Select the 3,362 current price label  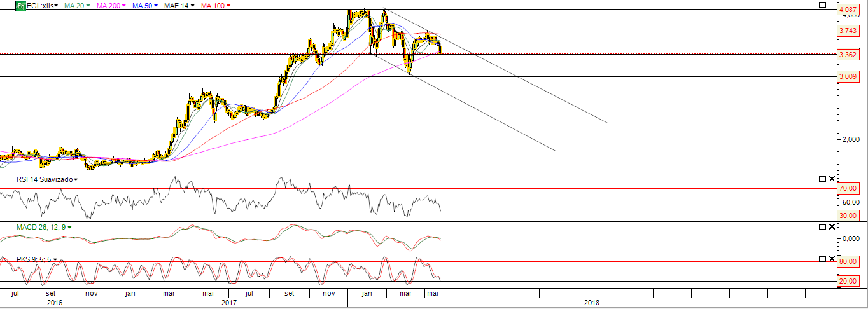coord(847,55)
